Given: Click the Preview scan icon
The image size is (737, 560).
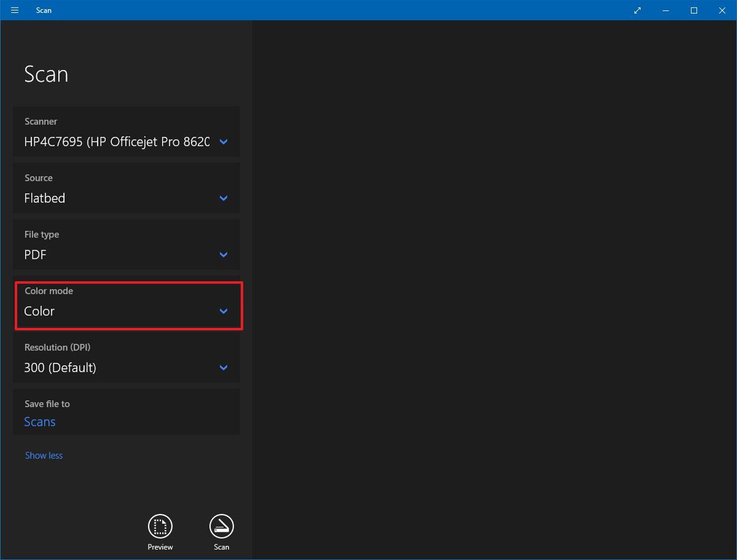Looking at the screenshot, I should tap(160, 527).
